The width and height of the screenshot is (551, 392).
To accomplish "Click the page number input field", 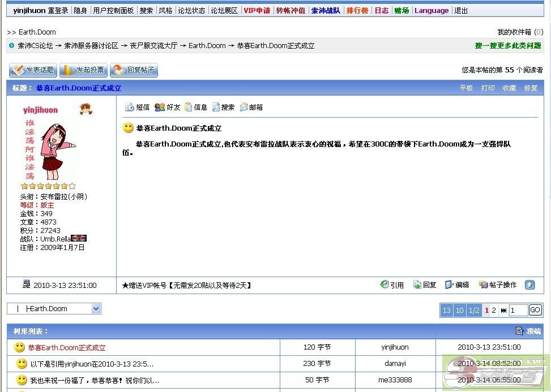I will click(x=518, y=310).
